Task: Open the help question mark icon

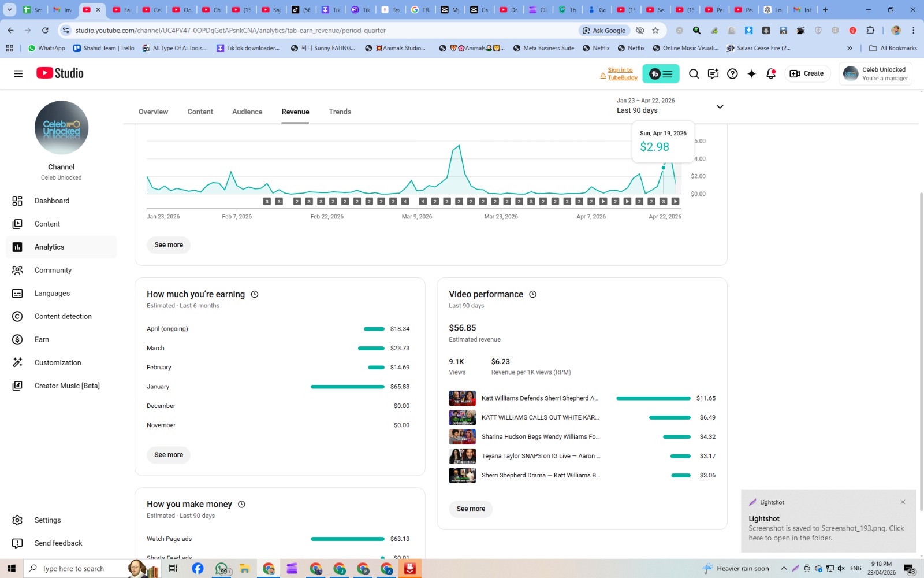Action: click(732, 73)
